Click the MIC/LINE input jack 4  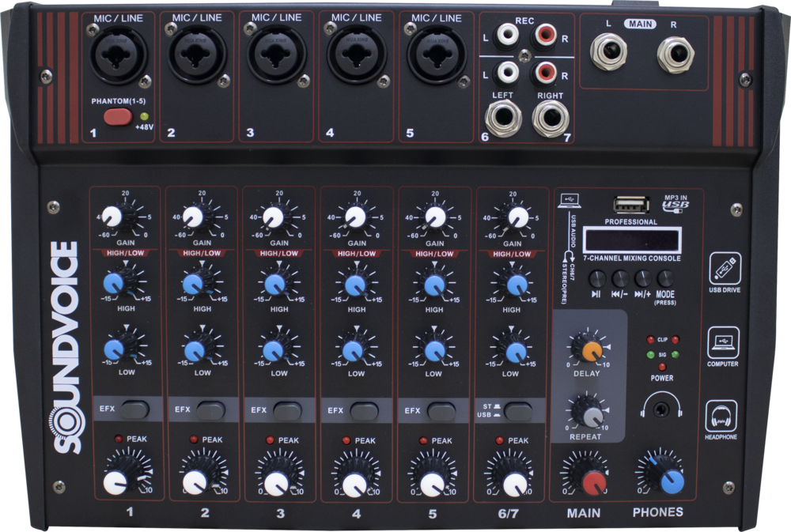pyautogui.click(x=357, y=55)
